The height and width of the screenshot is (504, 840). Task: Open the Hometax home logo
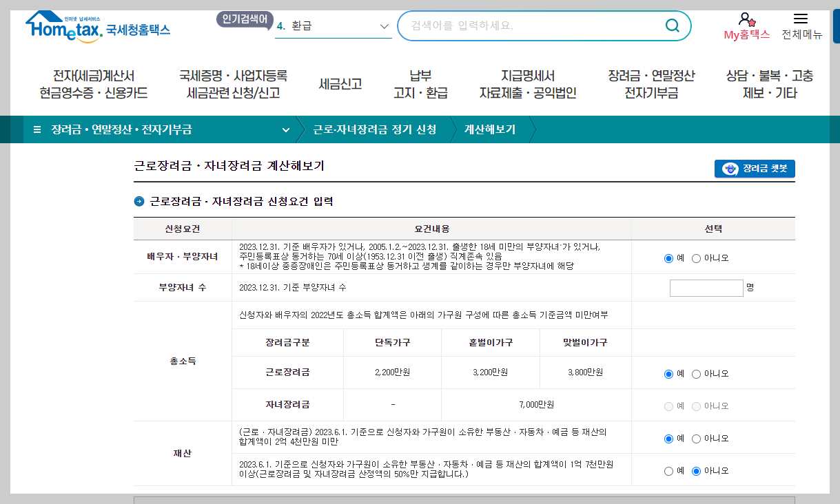click(x=98, y=28)
